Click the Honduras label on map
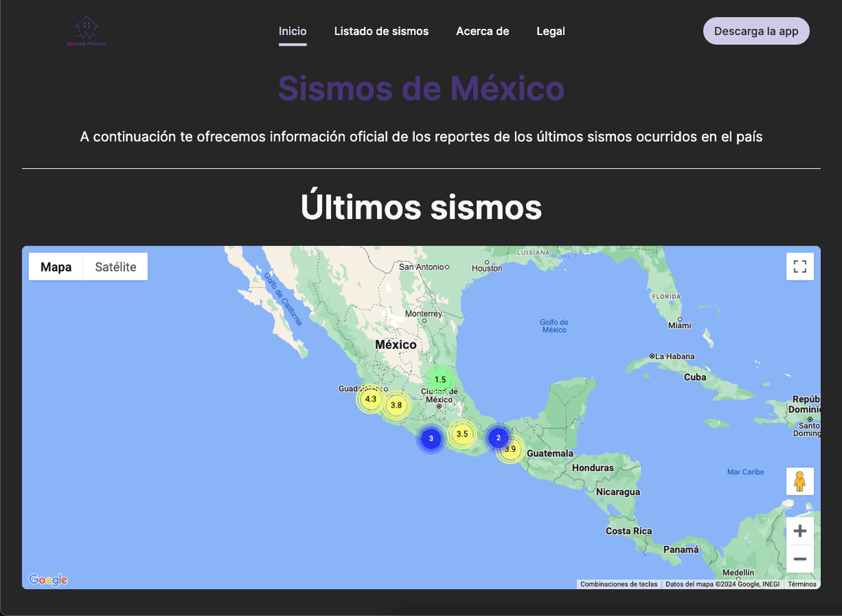The width and height of the screenshot is (842, 616). pyautogui.click(x=593, y=468)
